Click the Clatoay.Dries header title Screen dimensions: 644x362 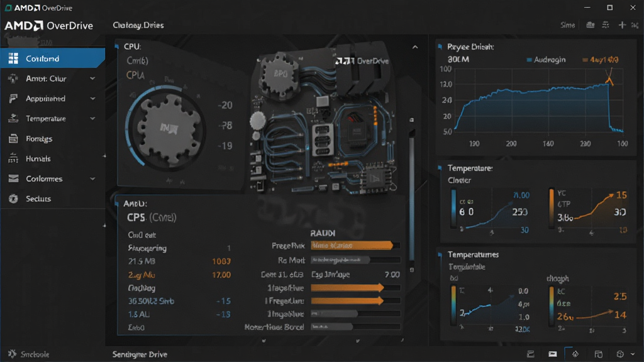point(138,25)
